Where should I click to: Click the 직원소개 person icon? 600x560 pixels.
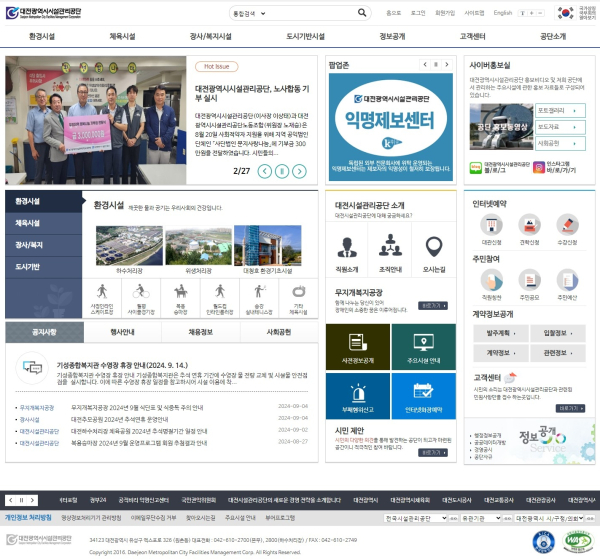[x=347, y=248]
